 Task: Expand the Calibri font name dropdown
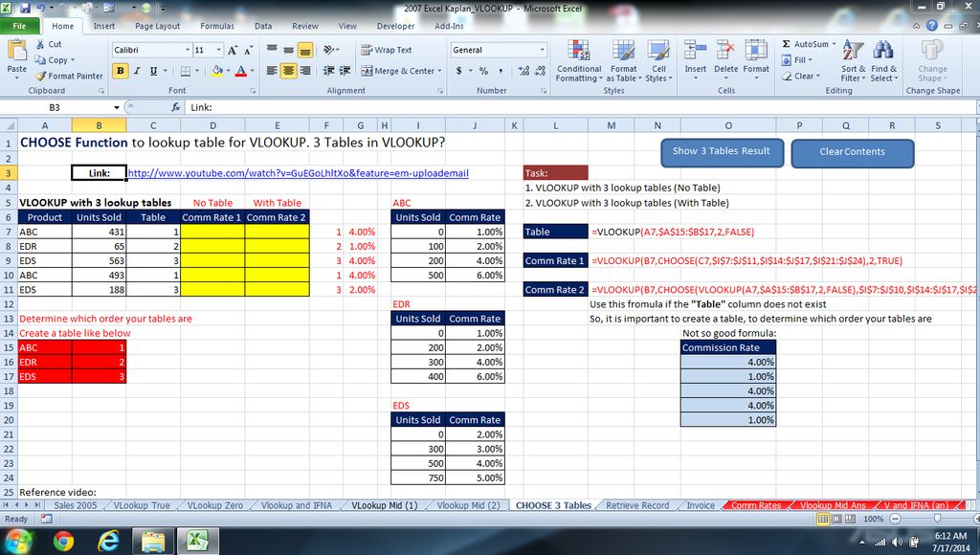click(x=188, y=50)
